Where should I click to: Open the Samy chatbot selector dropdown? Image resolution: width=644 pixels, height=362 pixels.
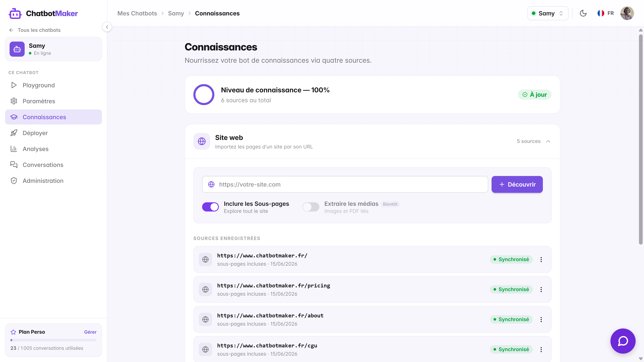pyautogui.click(x=548, y=13)
